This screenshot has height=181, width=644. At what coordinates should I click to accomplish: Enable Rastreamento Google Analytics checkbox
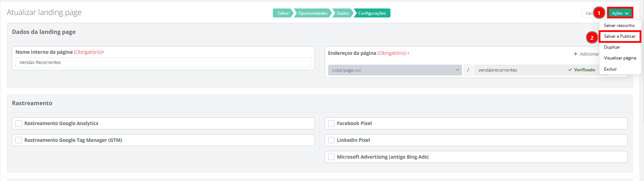[x=19, y=123]
